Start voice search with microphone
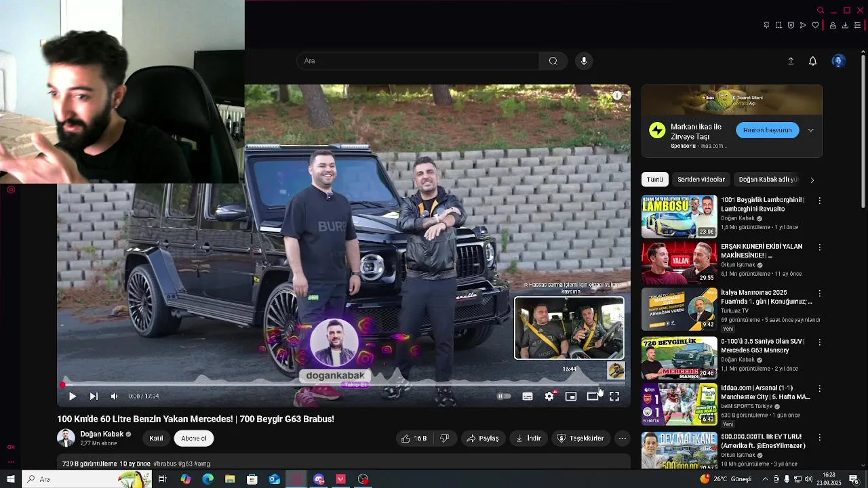Viewport: 868px width, 488px height. pos(584,61)
